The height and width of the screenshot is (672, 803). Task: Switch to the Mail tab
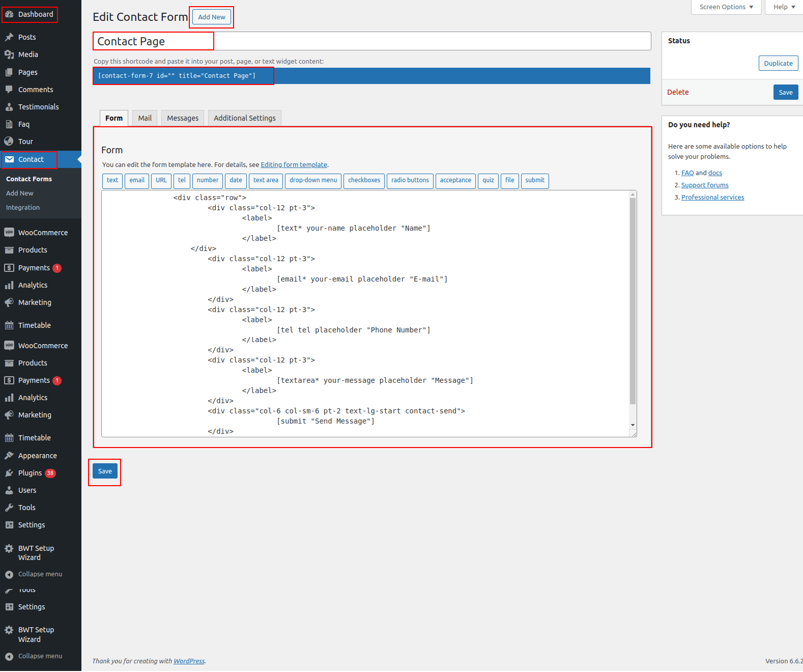(145, 118)
